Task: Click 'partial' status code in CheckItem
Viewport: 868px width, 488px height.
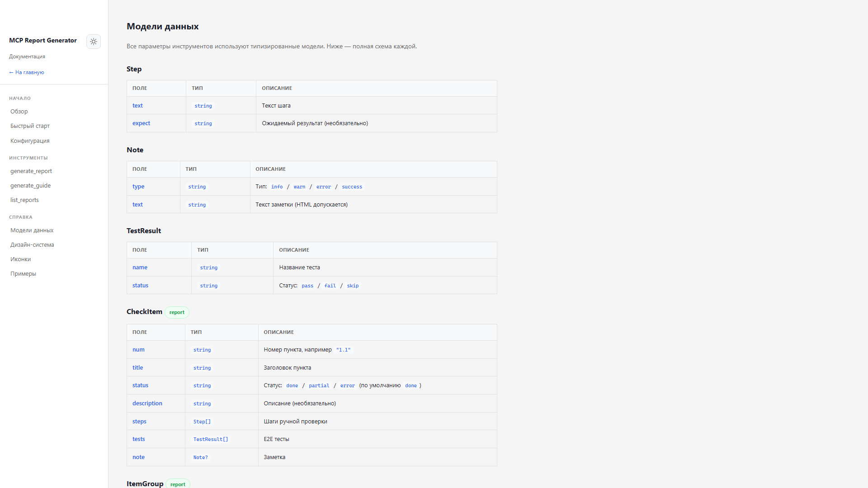Action: 319,385
